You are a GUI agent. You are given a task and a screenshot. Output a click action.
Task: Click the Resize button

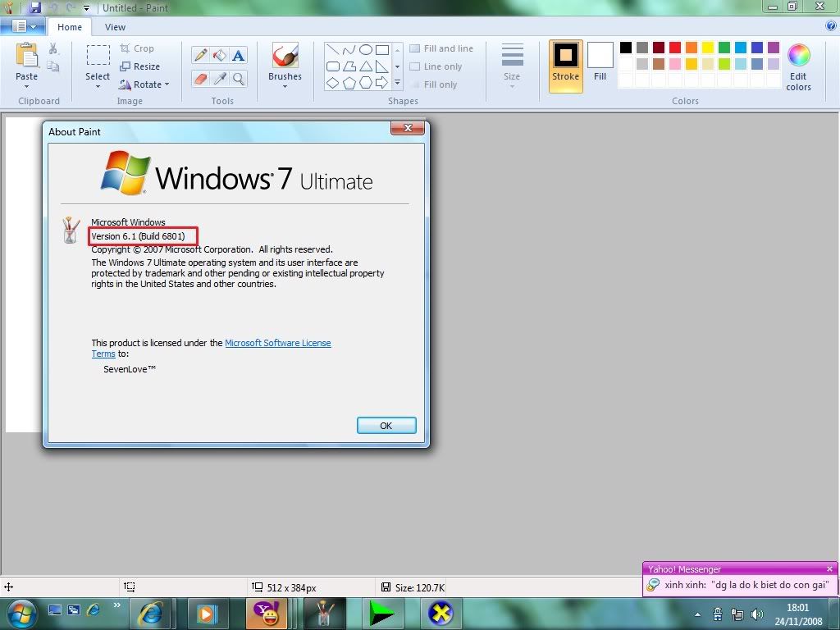click(139, 66)
